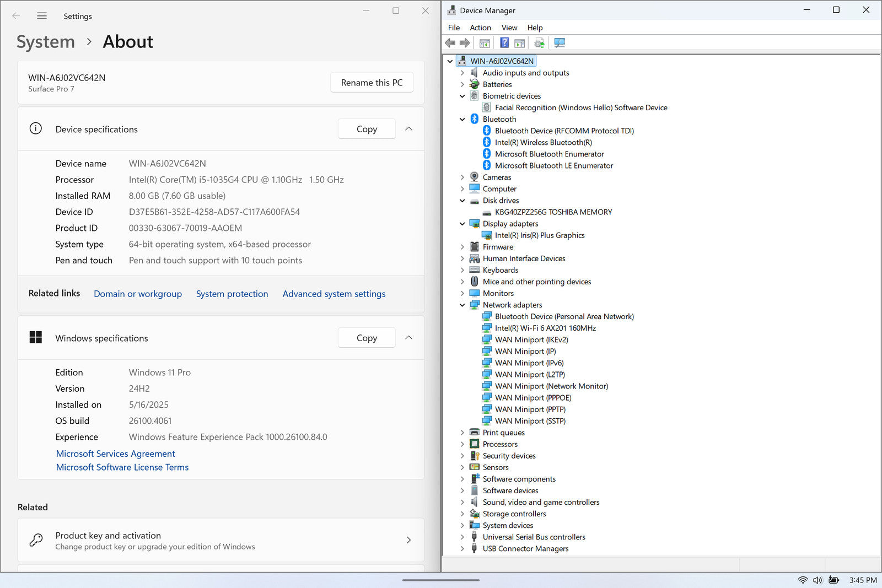Go to System in the breadcrumb
882x588 pixels.
pos(46,42)
